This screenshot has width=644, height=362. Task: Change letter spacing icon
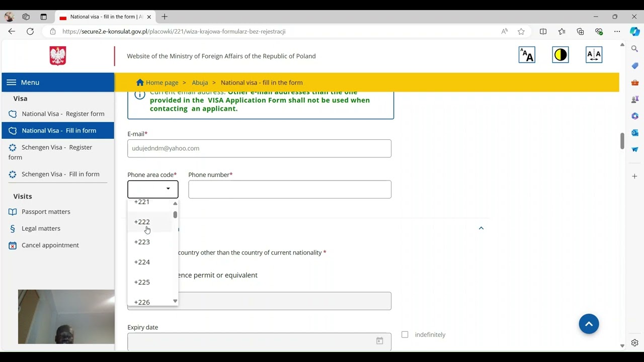[x=594, y=55]
